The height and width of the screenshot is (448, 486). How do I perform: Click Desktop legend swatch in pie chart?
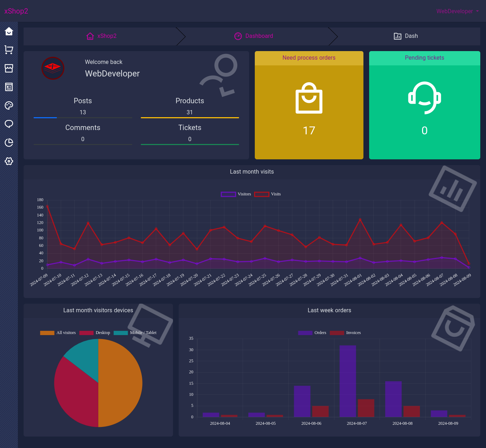click(x=86, y=333)
